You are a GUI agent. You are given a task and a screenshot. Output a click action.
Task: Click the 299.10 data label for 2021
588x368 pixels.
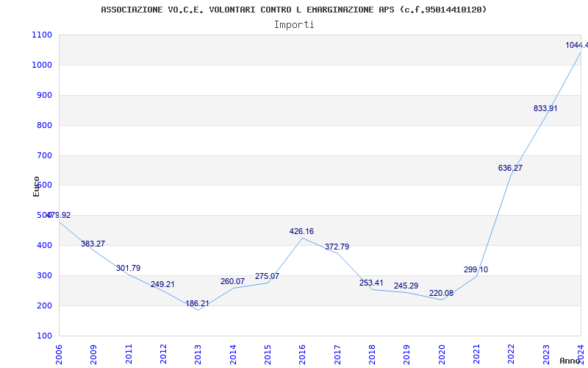[x=476, y=269]
